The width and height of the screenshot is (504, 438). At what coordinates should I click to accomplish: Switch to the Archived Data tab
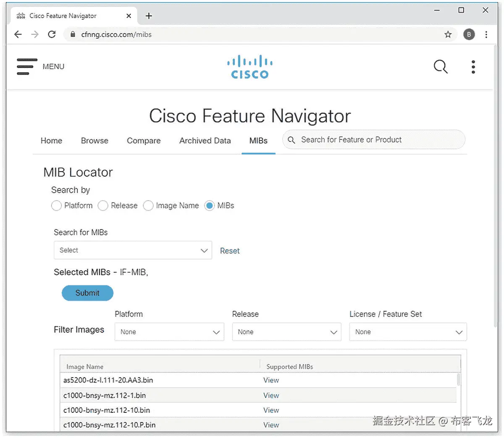205,141
